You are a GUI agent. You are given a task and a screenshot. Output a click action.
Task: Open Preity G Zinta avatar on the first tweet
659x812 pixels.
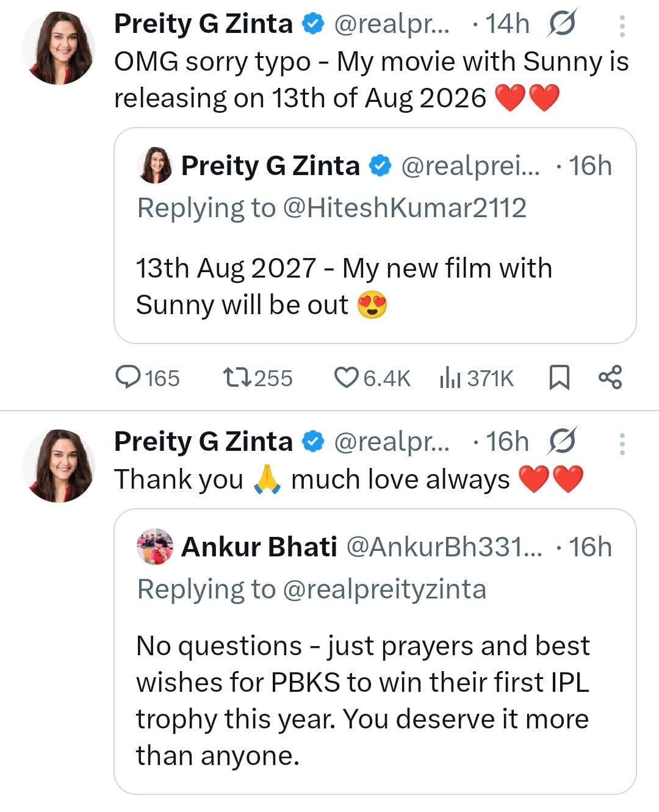point(59,48)
